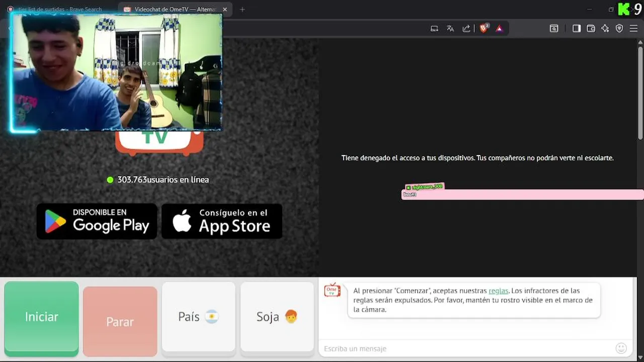Click the Tiene denegado el acceso message
Viewport: 644px width, 362px height.
click(477, 158)
